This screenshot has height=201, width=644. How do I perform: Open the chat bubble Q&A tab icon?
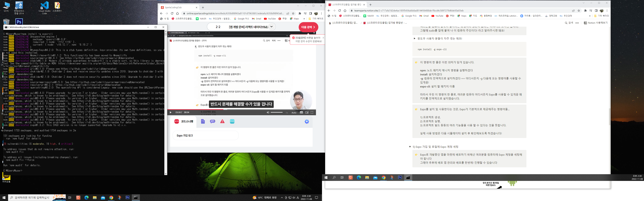212,121
